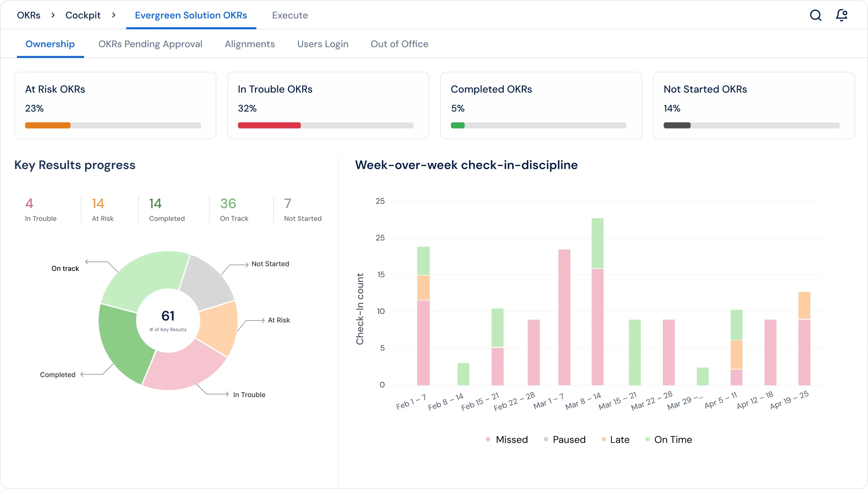
Task: Click the Mar 8 – 14 bar
Action: (597, 302)
